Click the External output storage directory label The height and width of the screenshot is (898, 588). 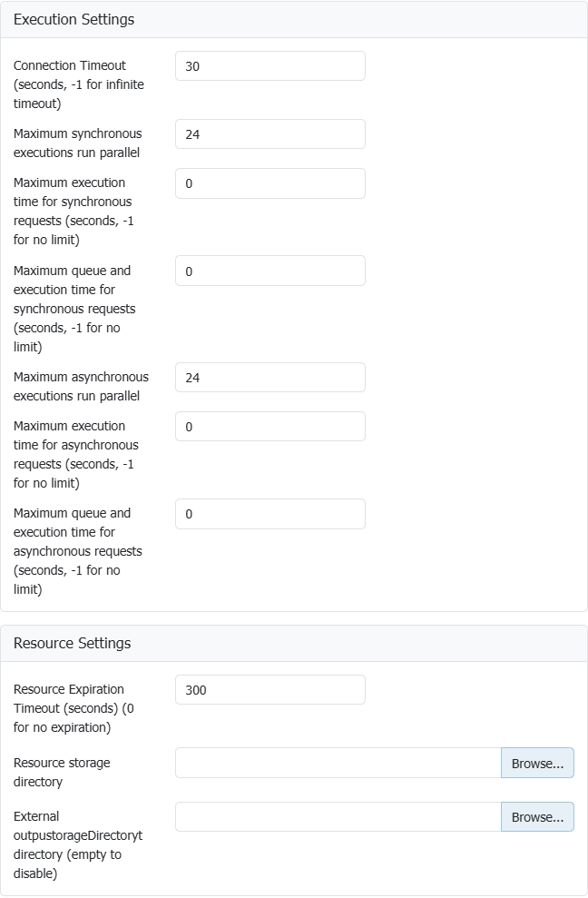pos(78,844)
